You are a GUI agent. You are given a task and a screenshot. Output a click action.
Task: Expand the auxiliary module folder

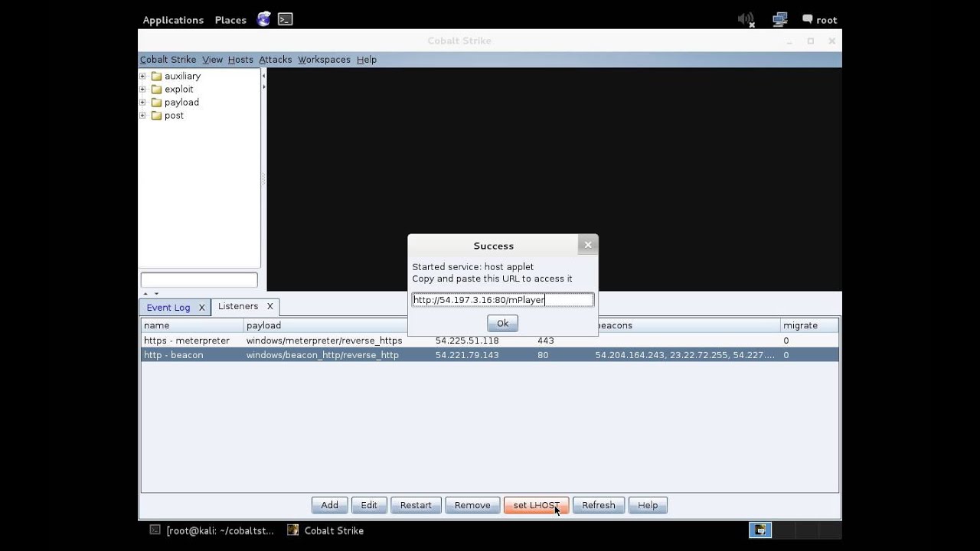coord(142,76)
